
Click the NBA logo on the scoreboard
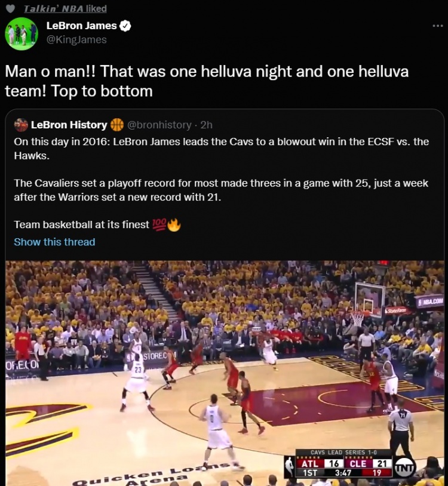coord(290,466)
